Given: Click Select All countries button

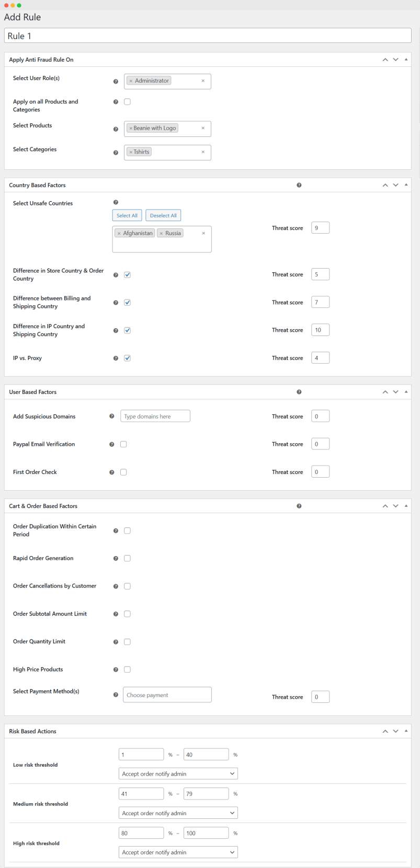Looking at the screenshot, I should [127, 215].
